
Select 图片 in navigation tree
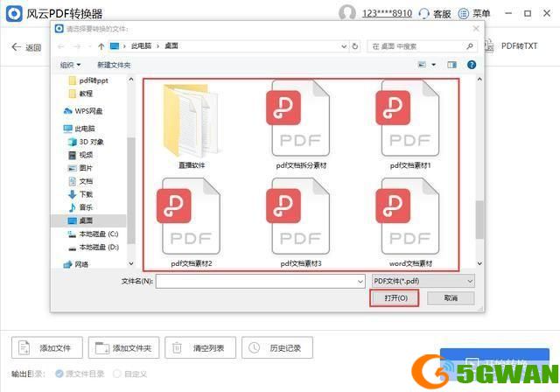(x=80, y=168)
